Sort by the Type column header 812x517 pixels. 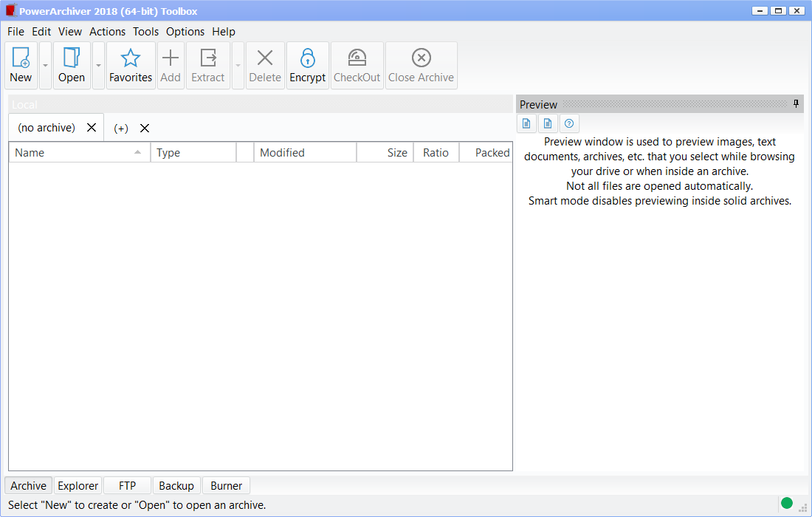coord(193,152)
